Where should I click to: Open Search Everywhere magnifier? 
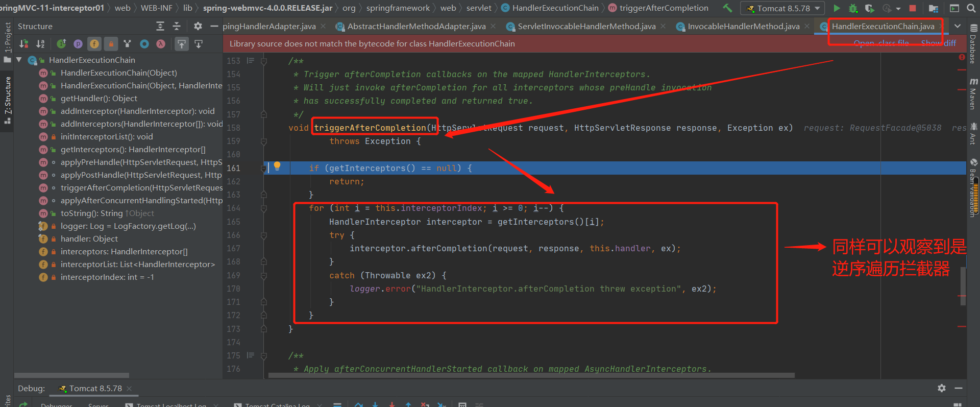click(x=971, y=8)
